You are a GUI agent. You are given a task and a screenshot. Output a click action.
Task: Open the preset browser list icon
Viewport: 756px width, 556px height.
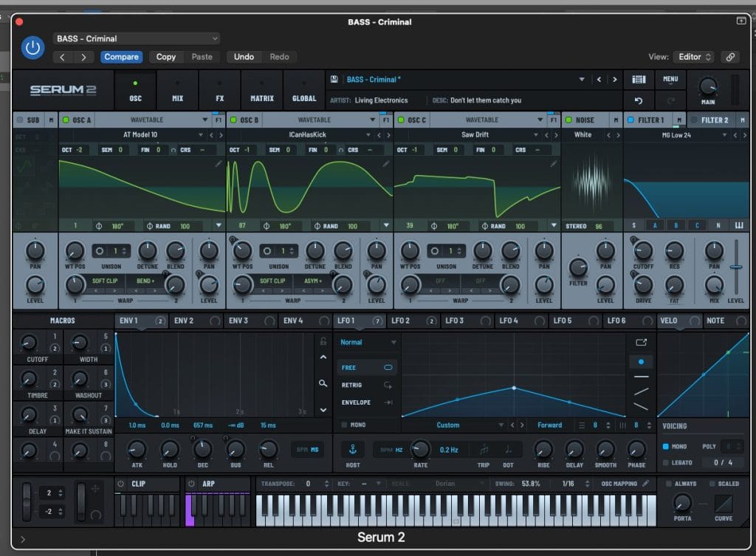[x=639, y=79]
